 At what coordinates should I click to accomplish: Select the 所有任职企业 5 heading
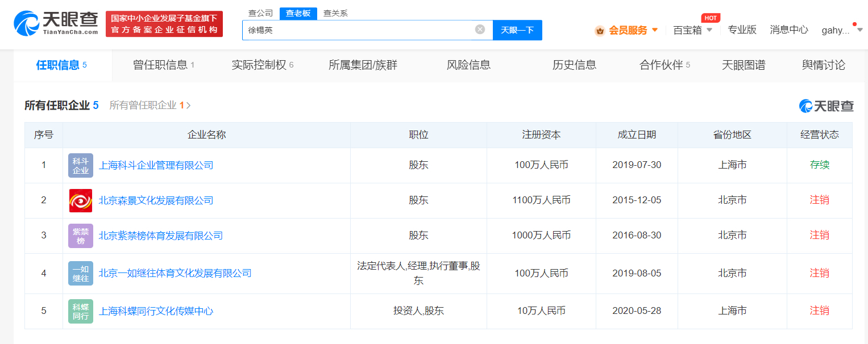(61, 106)
